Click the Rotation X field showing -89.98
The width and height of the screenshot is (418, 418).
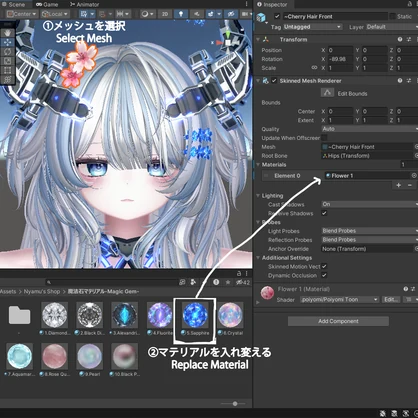pos(340,59)
